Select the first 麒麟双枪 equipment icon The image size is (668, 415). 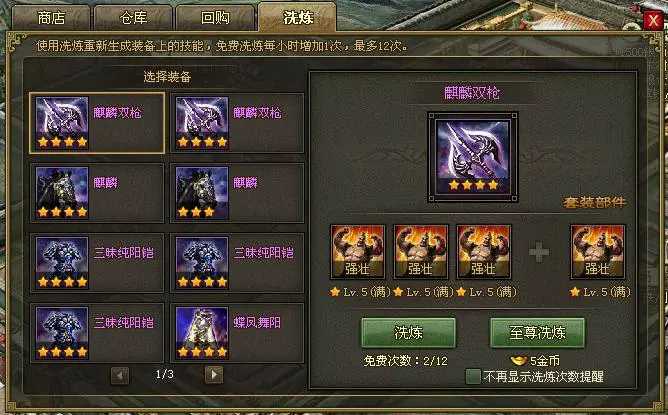pos(62,123)
